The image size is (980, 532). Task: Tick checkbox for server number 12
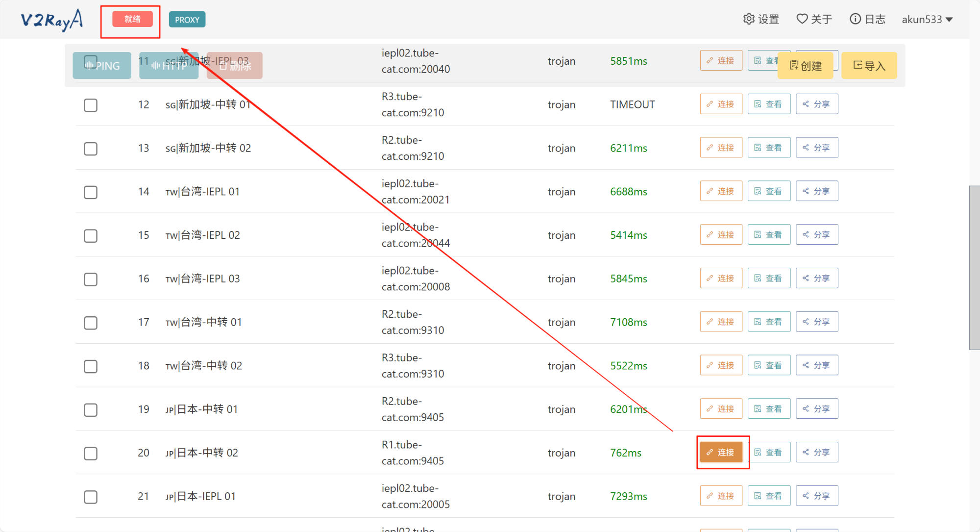click(91, 105)
